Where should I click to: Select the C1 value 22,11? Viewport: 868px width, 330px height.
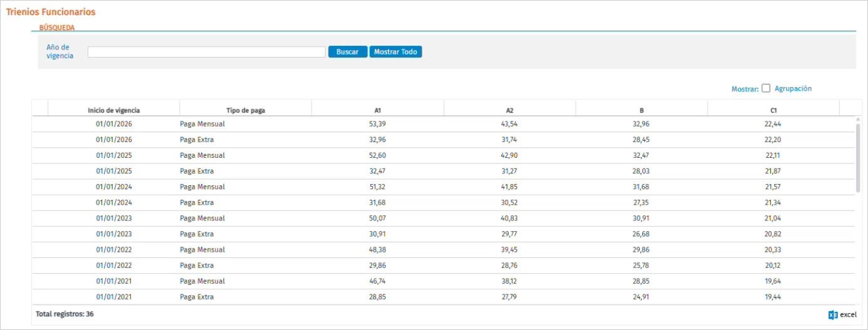pos(773,155)
